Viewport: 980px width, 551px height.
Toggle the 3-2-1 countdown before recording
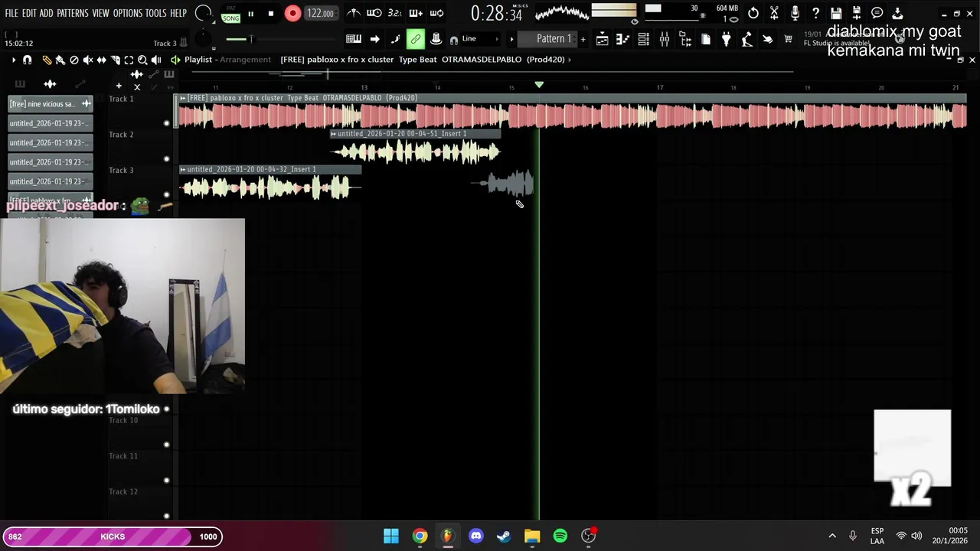click(394, 13)
